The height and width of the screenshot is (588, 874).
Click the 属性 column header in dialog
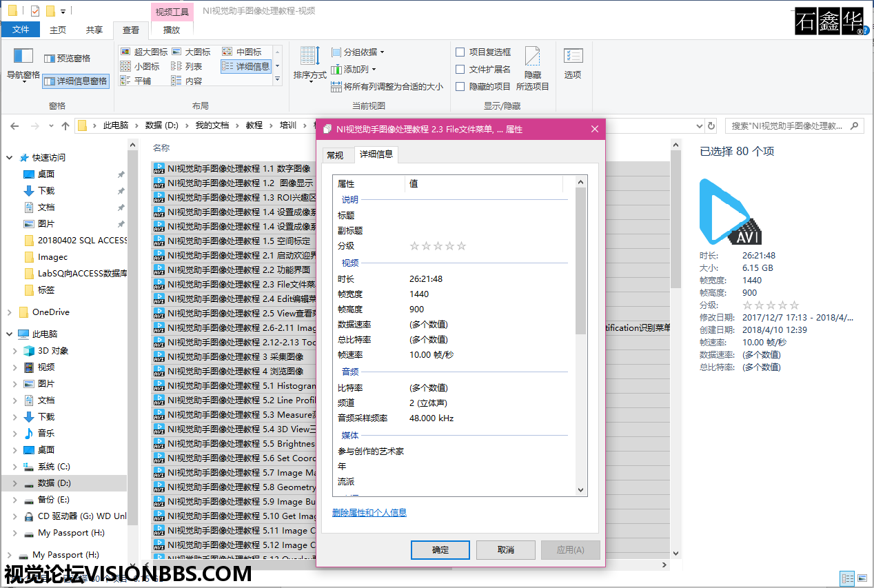(x=369, y=184)
